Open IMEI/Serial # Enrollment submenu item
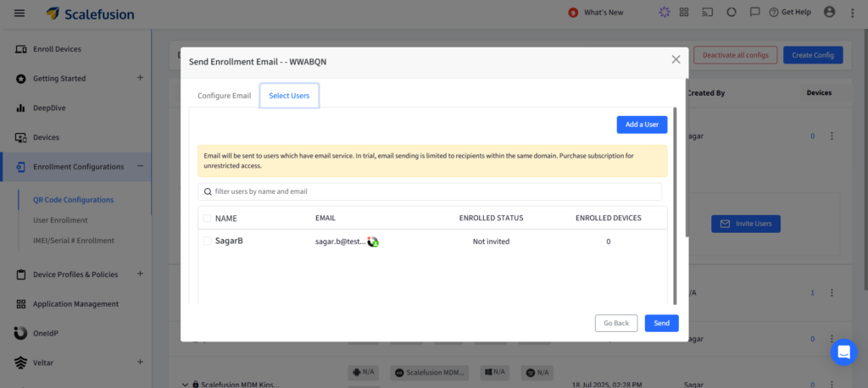The height and width of the screenshot is (388, 868). [x=74, y=241]
